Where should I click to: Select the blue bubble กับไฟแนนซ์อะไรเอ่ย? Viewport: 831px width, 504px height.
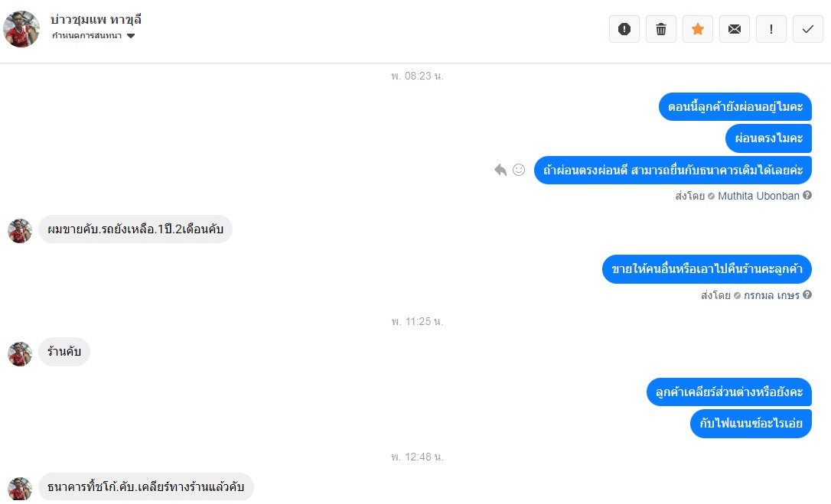(751, 424)
